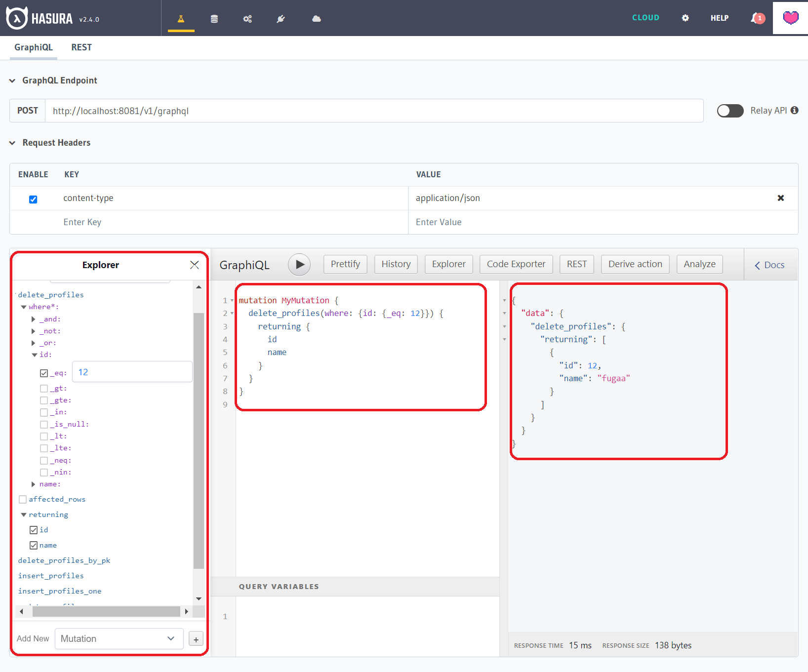This screenshot has height=672, width=808.
Task: Click the plus button beside Mutation
Action: point(196,639)
